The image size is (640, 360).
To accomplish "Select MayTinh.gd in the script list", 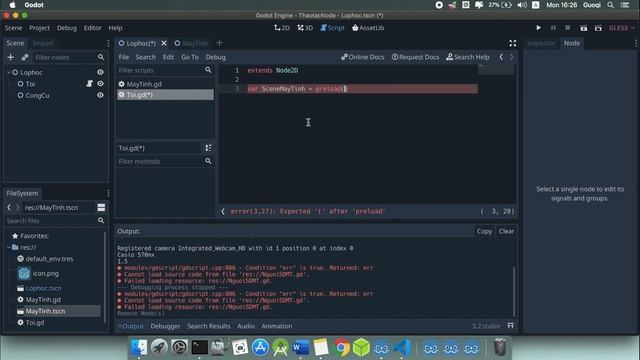I will [x=165, y=84].
